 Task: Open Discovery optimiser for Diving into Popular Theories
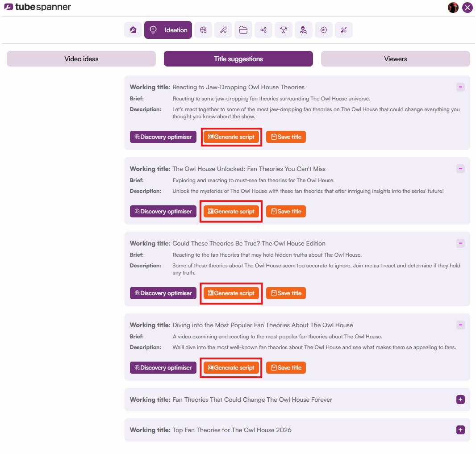click(163, 368)
